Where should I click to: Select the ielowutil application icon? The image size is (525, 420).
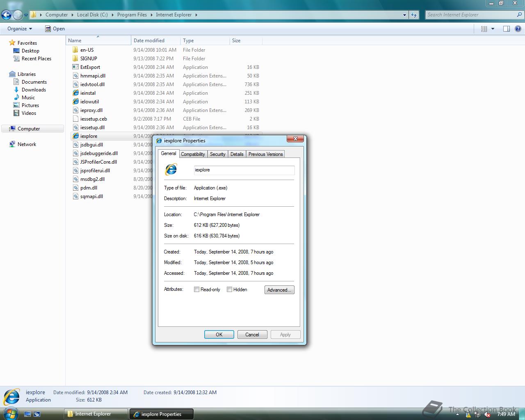75,102
